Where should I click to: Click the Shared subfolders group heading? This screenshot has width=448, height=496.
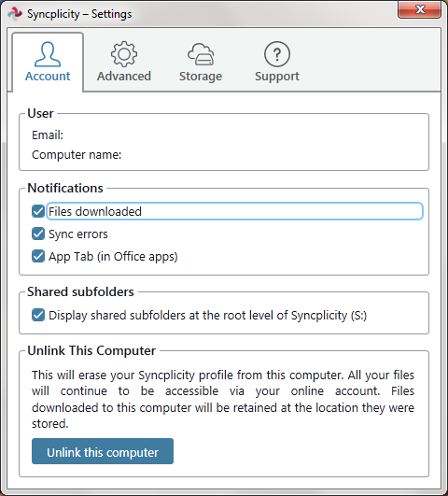80,291
